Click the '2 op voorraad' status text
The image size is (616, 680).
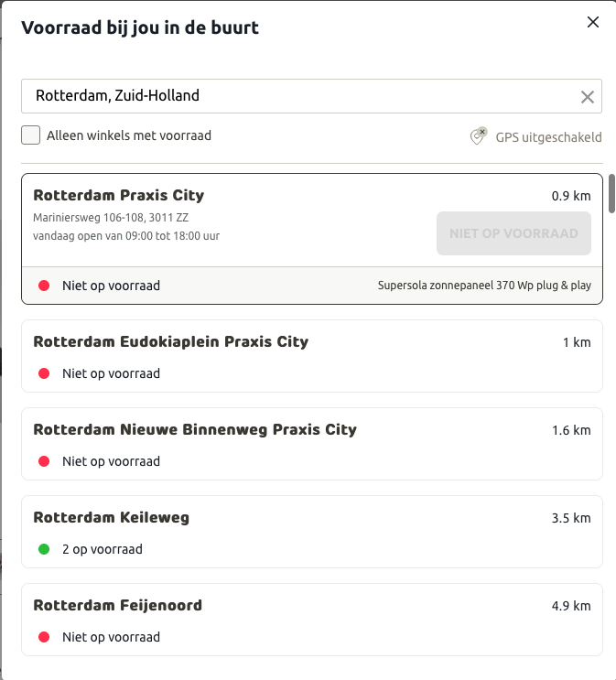coord(103,549)
